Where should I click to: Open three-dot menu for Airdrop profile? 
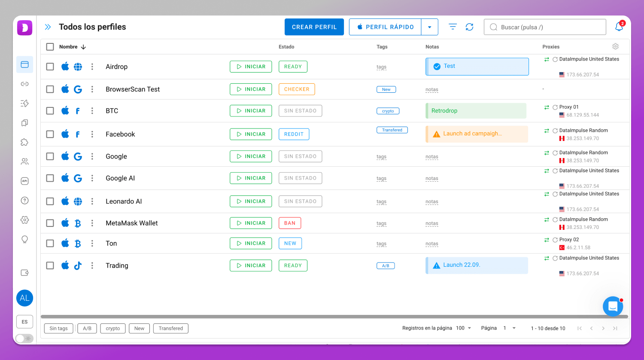tap(92, 67)
